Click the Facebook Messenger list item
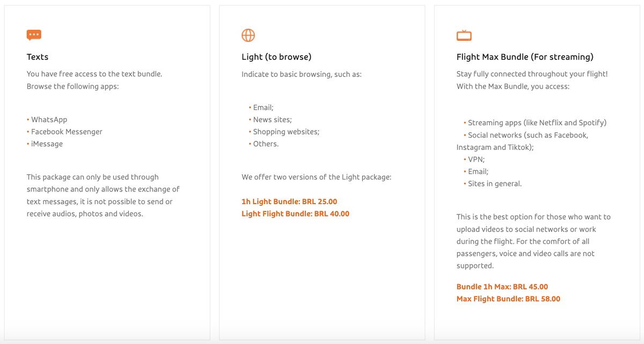The height and width of the screenshot is (344, 644). (64, 131)
